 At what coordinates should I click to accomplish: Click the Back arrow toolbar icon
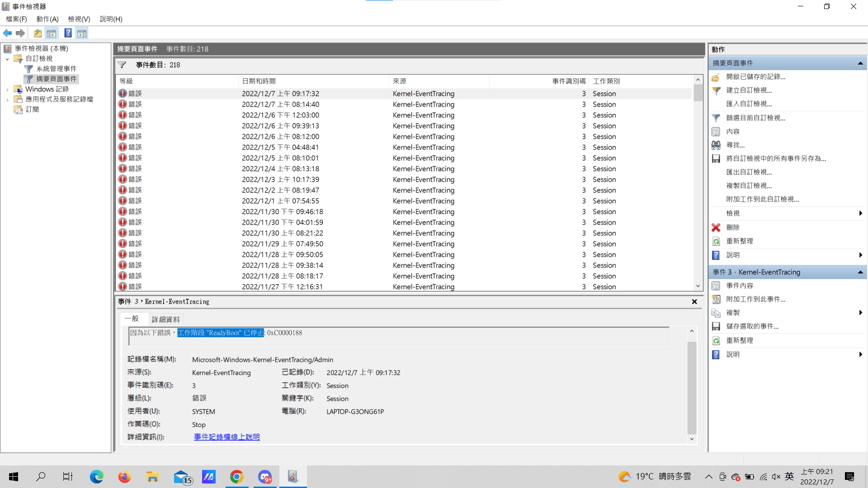pyautogui.click(x=7, y=33)
